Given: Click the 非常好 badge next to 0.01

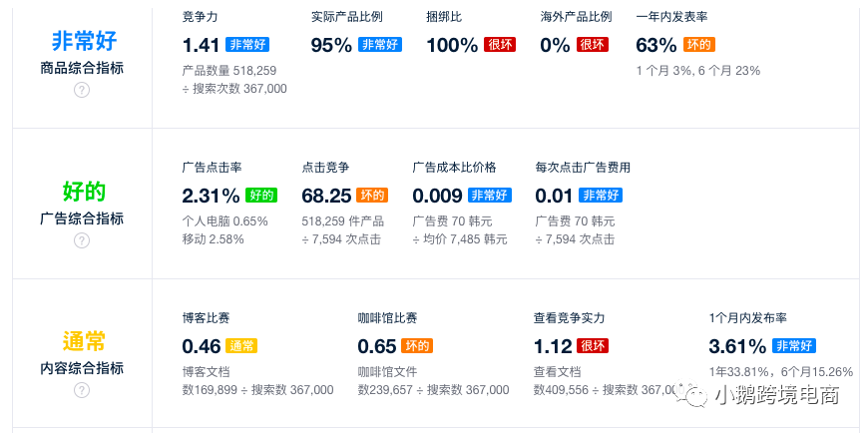Looking at the screenshot, I should point(601,196).
